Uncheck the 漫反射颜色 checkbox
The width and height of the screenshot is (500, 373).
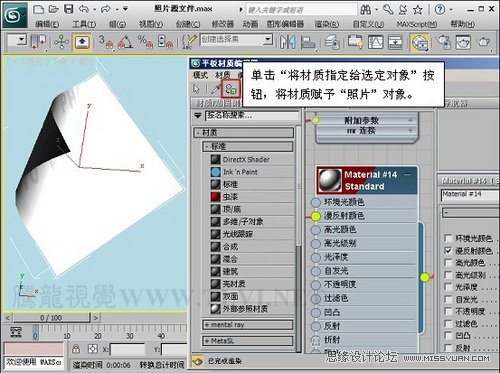click(x=448, y=250)
